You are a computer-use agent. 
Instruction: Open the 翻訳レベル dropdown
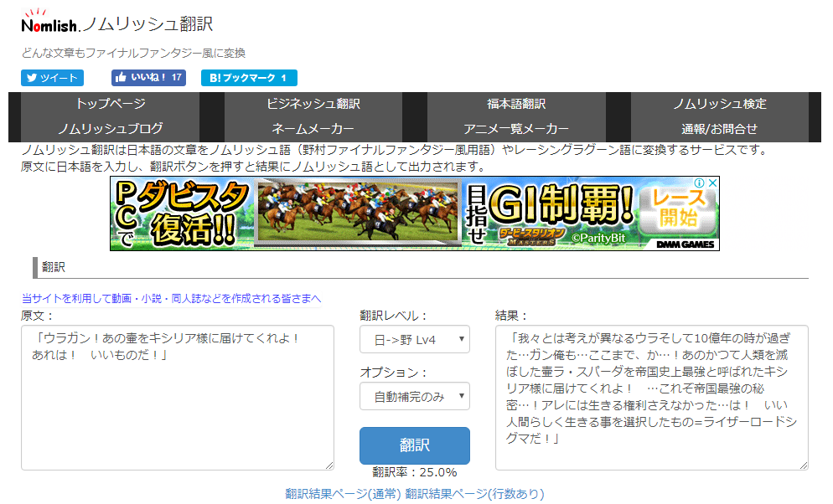tap(414, 339)
